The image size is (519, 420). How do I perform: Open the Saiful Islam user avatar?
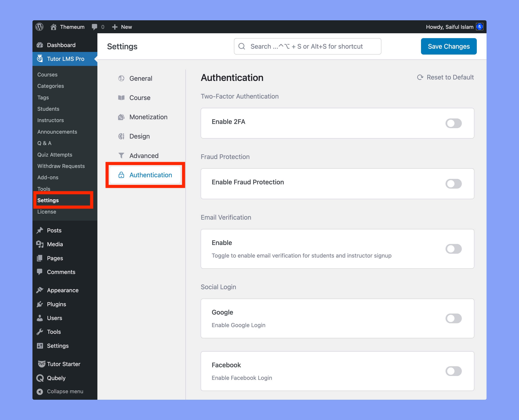tap(479, 27)
